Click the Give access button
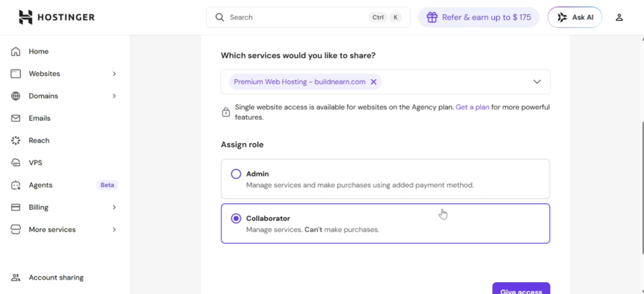The image size is (644, 294). pyautogui.click(x=521, y=290)
